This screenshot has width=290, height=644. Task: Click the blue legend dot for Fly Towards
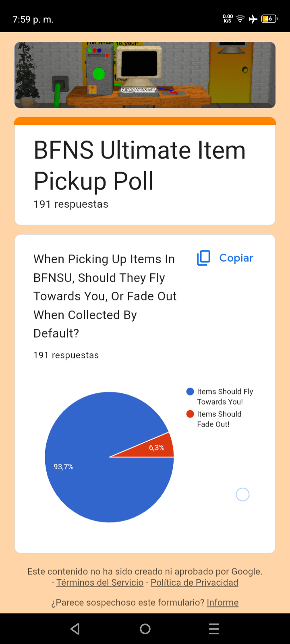pyautogui.click(x=190, y=392)
